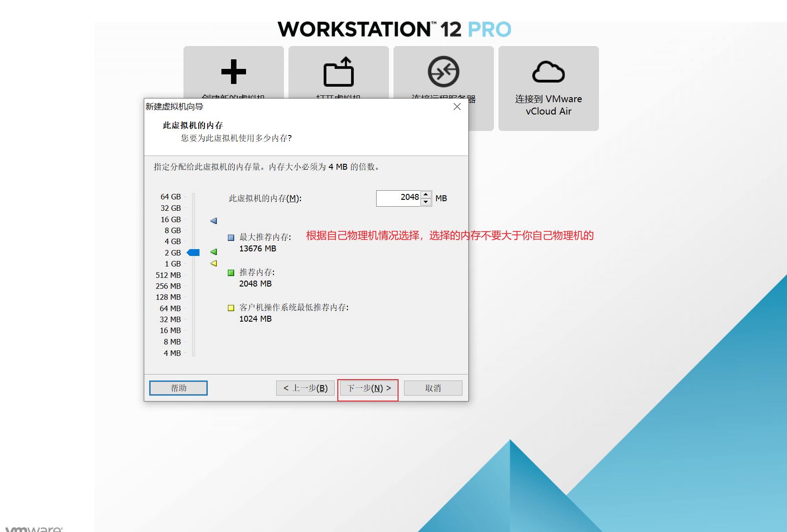Click the connect to remote server icon
Image resolution: width=787 pixels, height=532 pixels.
coord(443,72)
